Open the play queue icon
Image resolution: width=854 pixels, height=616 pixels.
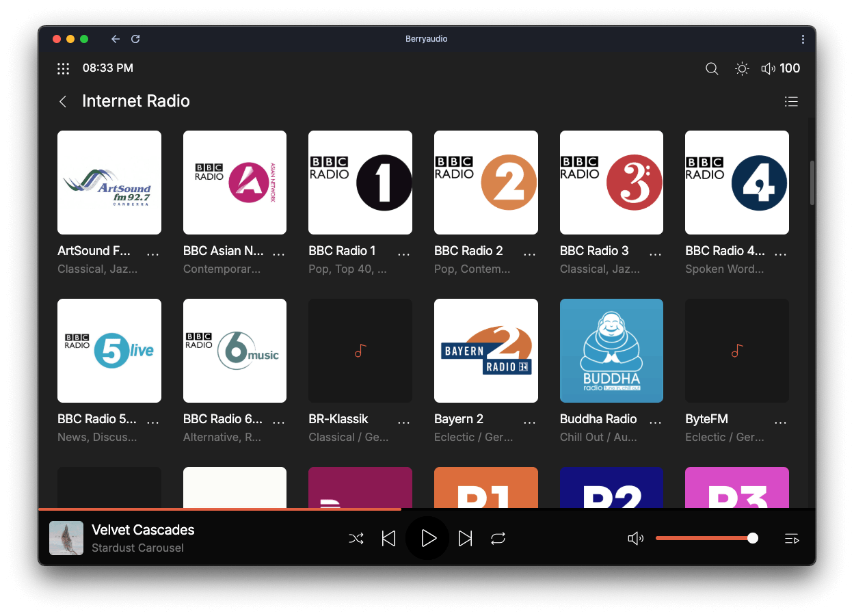tap(792, 539)
